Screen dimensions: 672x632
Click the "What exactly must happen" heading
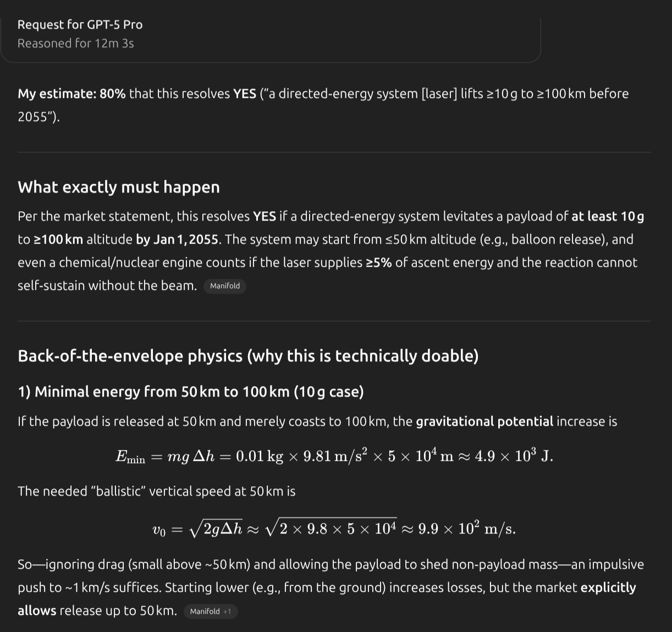tap(118, 187)
